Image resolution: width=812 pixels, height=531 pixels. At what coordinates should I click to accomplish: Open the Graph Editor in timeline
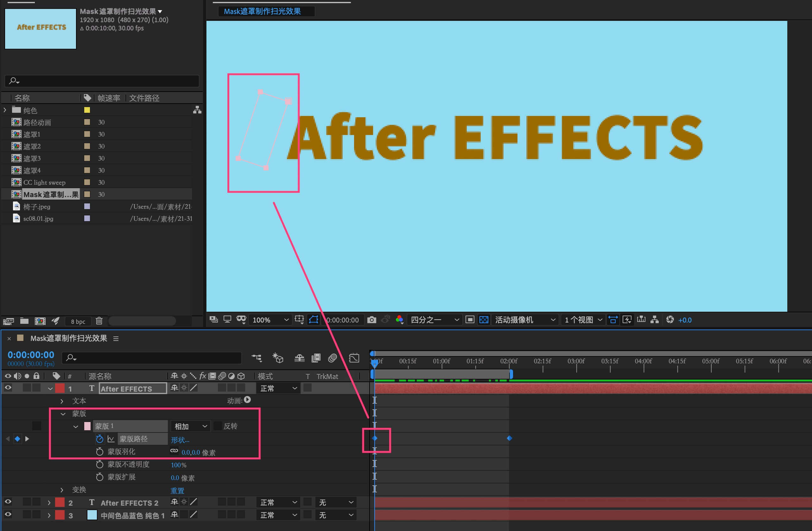[354, 358]
